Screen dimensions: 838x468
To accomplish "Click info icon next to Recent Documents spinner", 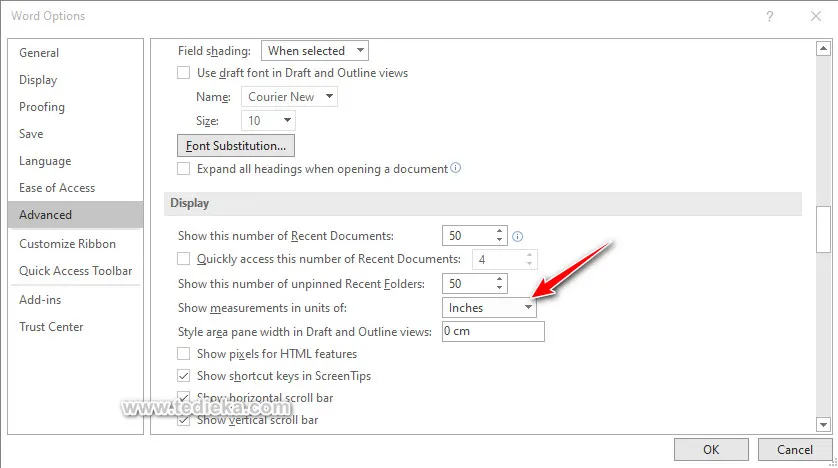I will [x=518, y=237].
